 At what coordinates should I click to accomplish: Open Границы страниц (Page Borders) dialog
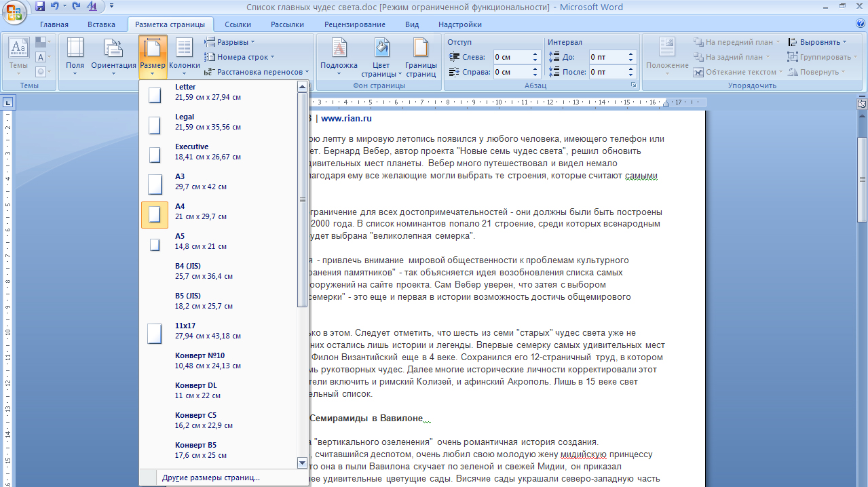[421, 57]
